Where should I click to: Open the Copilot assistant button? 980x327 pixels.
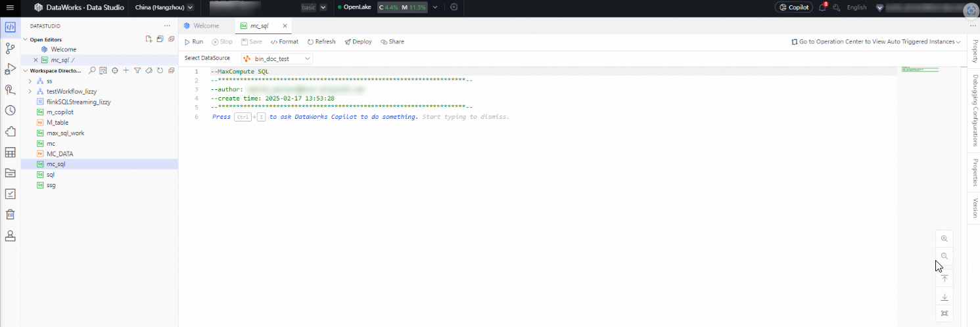[794, 7]
